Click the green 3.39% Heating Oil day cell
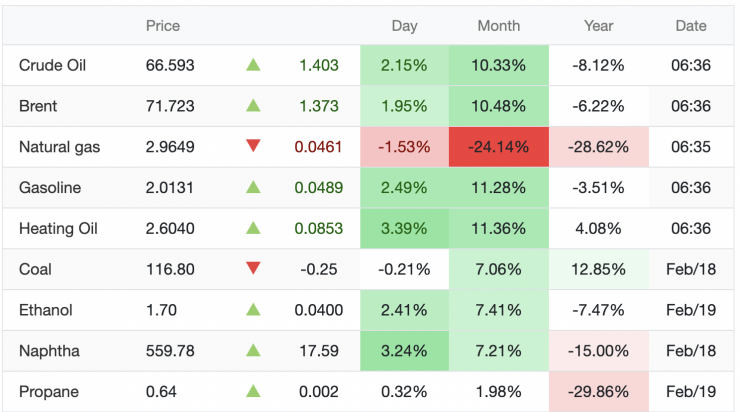Image resolution: width=740 pixels, height=412 pixels. point(404,229)
